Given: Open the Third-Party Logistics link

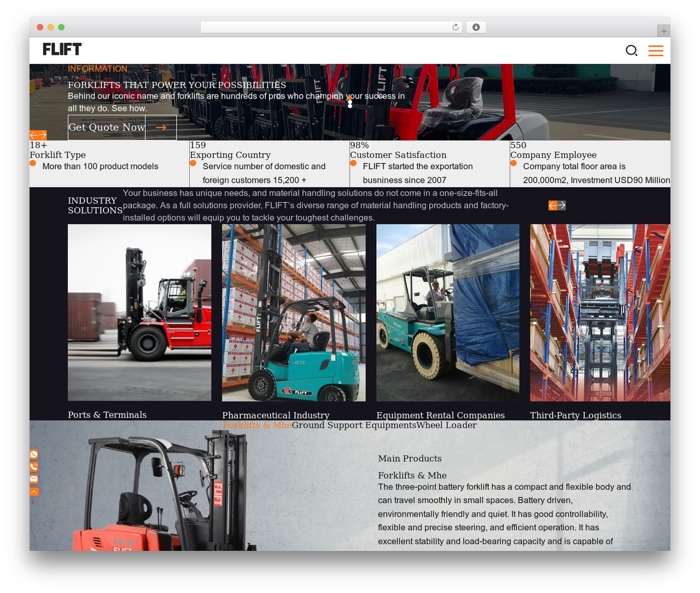Looking at the screenshot, I should 575,415.
